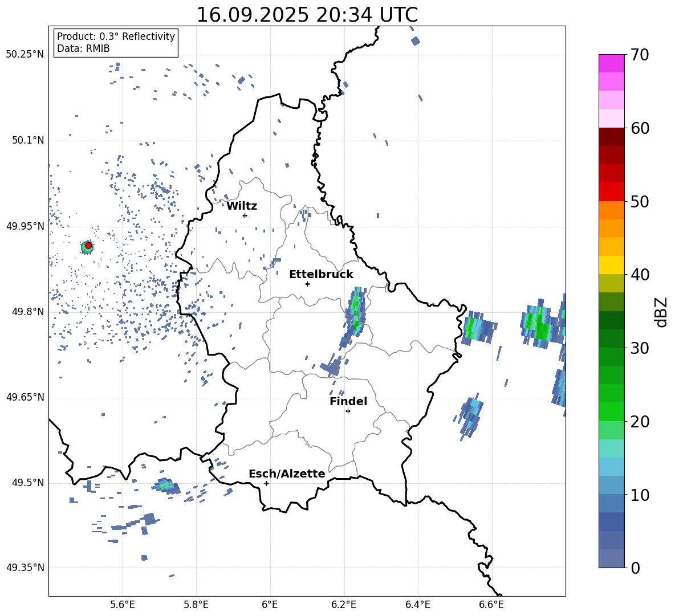Click the 16.09.2025 20:34 UTC title
The height and width of the screenshot is (616, 675).
[x=307, y=15]
